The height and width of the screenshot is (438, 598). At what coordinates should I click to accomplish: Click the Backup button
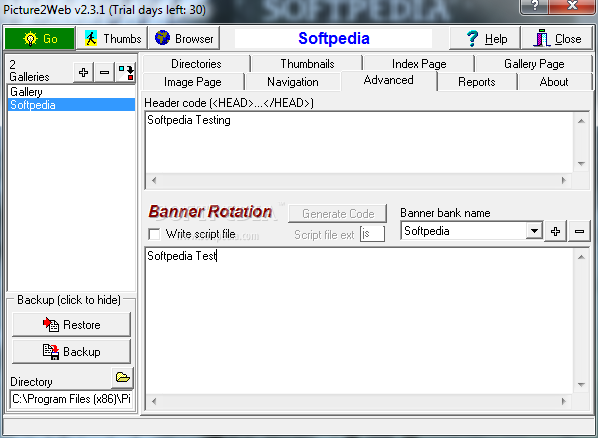(x=71, y=351)
